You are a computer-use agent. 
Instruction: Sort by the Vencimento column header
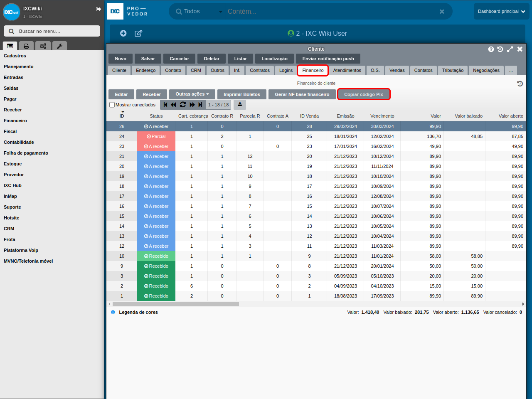pos(382,116)
